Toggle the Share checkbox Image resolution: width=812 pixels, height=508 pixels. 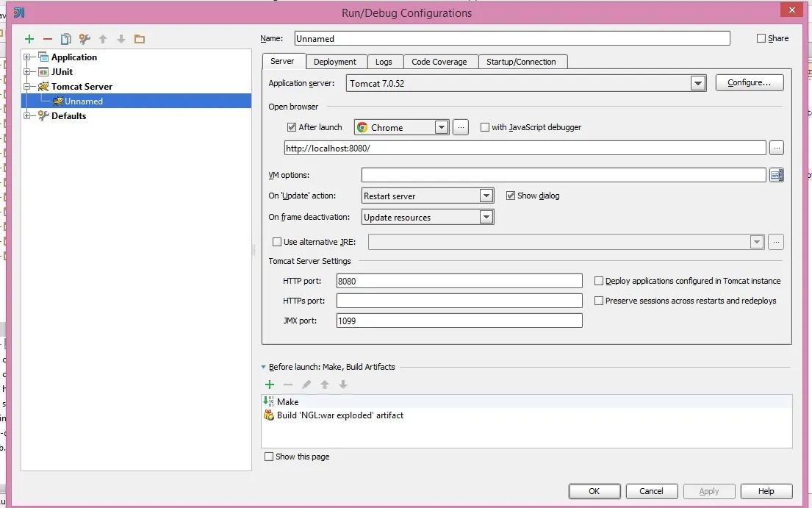[761, 38]
